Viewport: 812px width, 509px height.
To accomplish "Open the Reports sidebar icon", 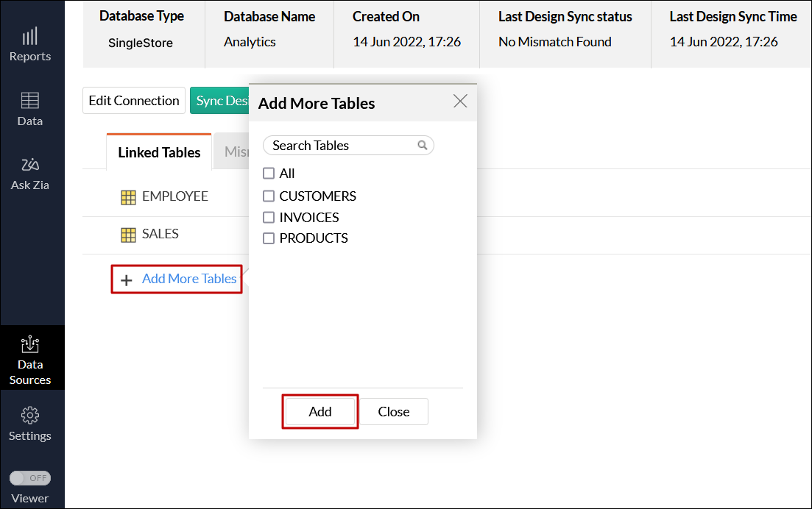I will coord(30,37).
